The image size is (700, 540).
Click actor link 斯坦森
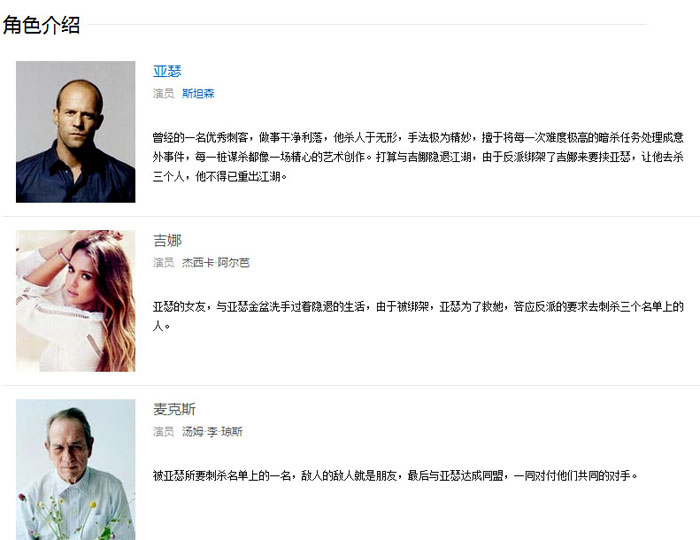pos(198,93)
